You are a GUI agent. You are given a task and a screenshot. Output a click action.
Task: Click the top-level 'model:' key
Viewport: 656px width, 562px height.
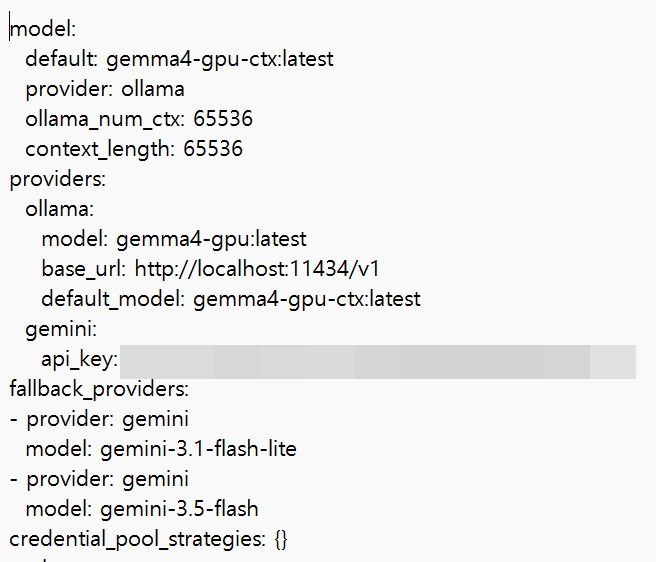tap(43, 30)
